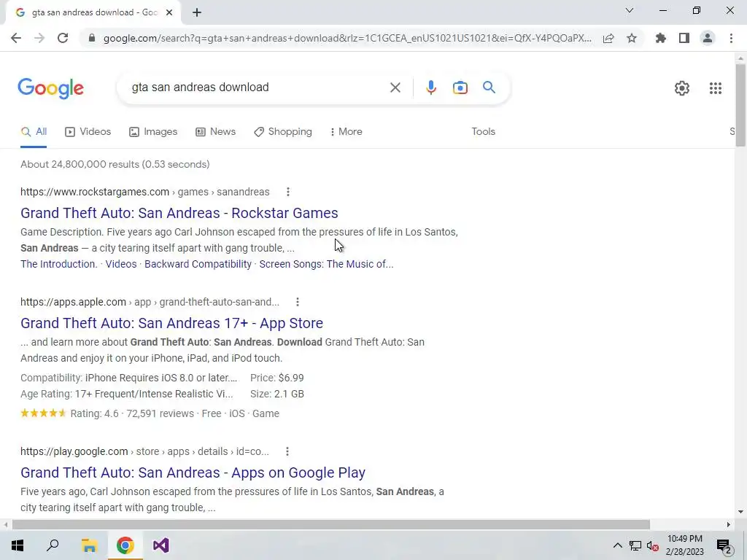Submit search using the magnifier button

click(x=489, y=87)
